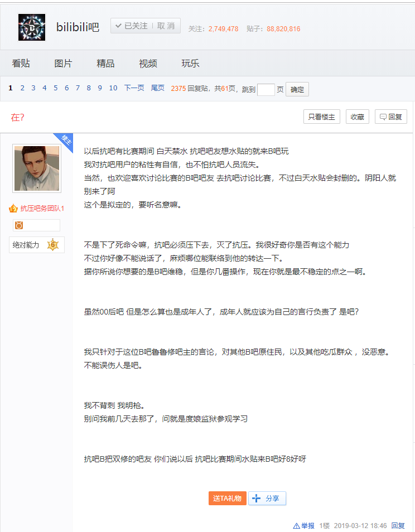Click the 回复 speech bubble button
The height and width of the screenshot is (532, 415).
coord(390,117)
